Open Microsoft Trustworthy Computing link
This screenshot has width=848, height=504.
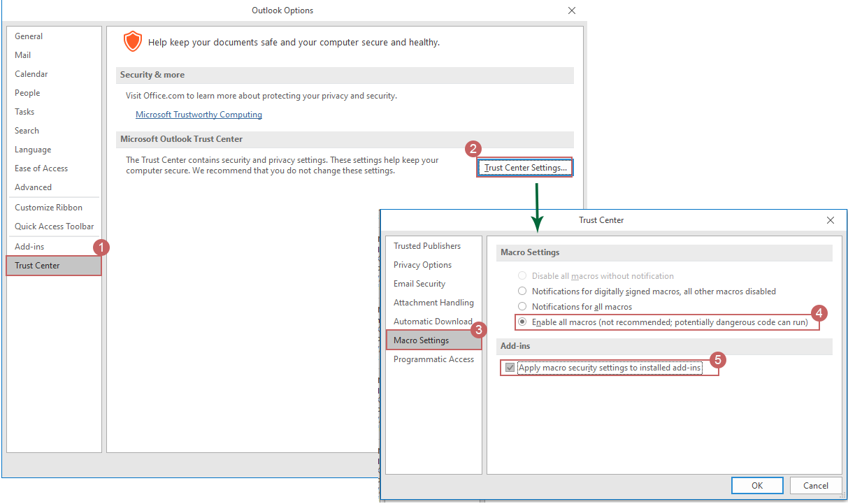[199, 114]
